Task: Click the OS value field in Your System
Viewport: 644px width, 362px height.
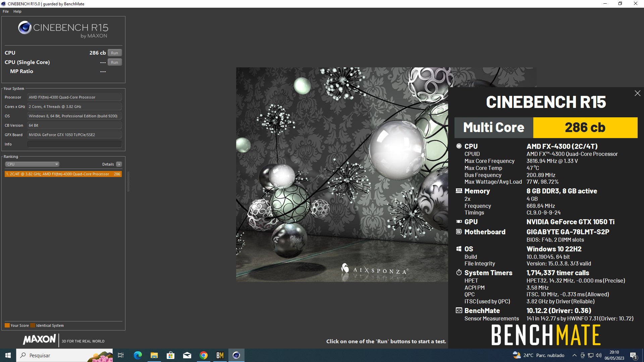Action: [74, 116]
